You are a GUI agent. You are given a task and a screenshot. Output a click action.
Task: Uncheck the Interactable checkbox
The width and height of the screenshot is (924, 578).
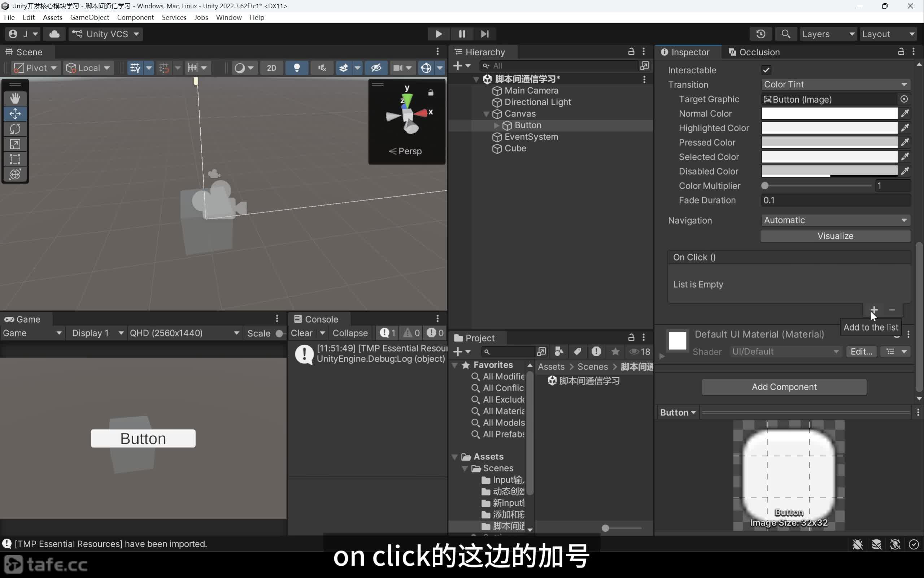click(x=766, y=70)
